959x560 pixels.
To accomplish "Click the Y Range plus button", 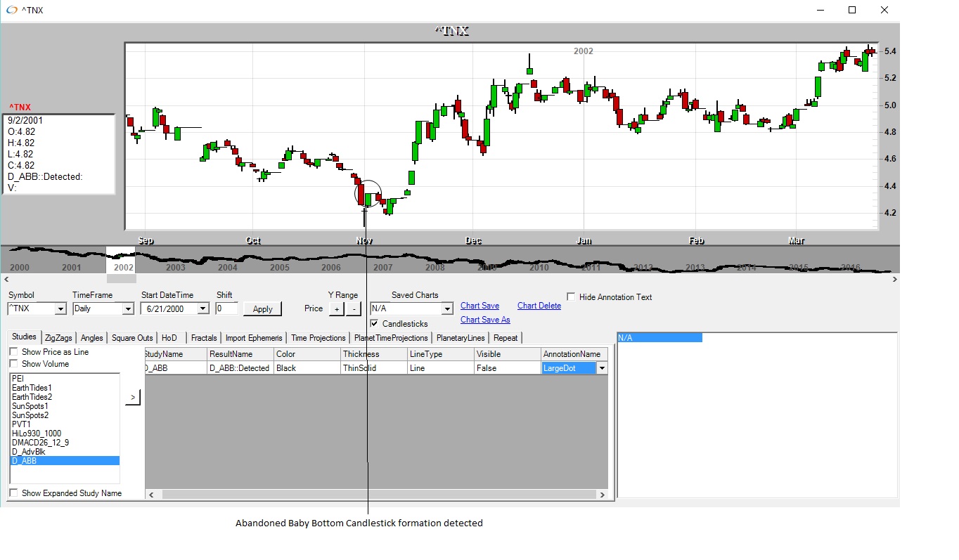I will click(337, 308).
